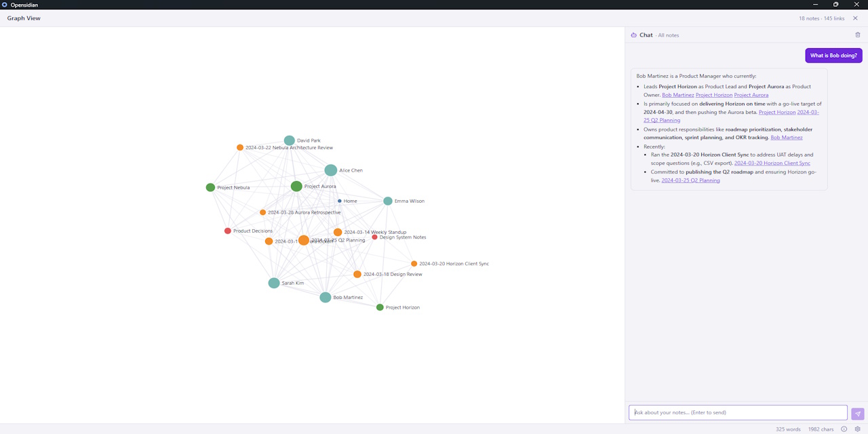868x434 pixels.
Task: Select the Emma Wilson graph node
Action: (388, 201)
